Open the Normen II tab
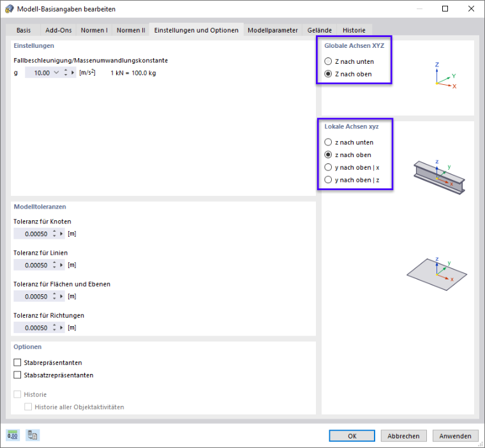The height and width of the screenshot is (448, 485). click(131, 30)
